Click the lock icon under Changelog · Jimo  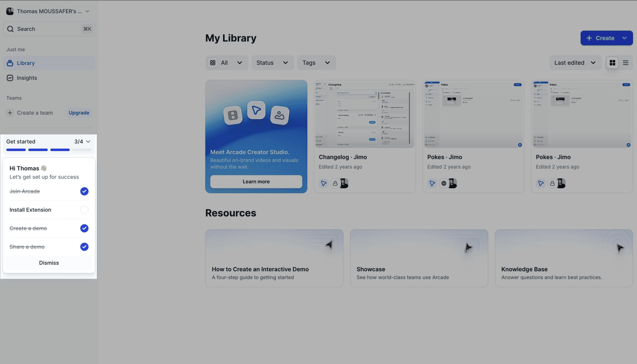pyautogui.click(x=335, y=184)
